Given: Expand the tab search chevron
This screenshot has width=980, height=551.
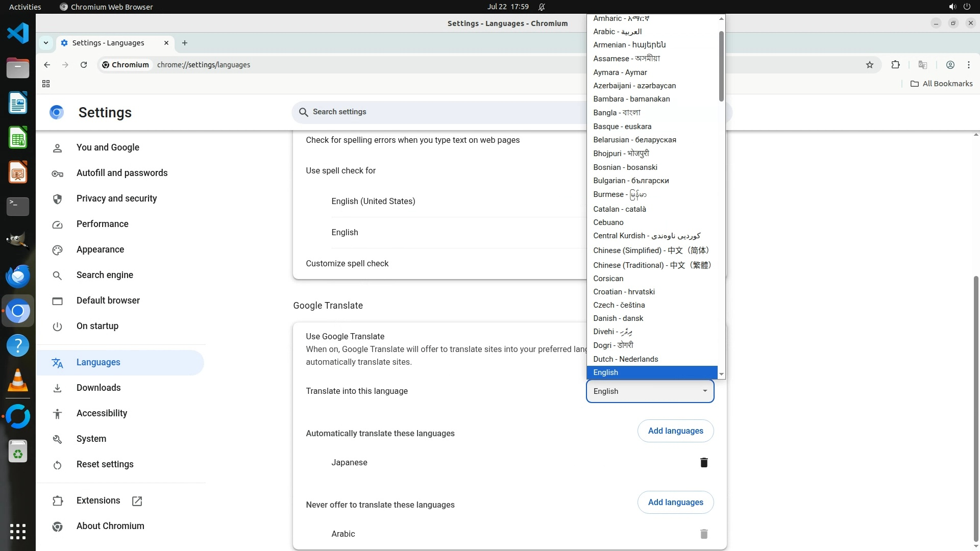Looking at the screenshot, I should (x=46, y=43).
